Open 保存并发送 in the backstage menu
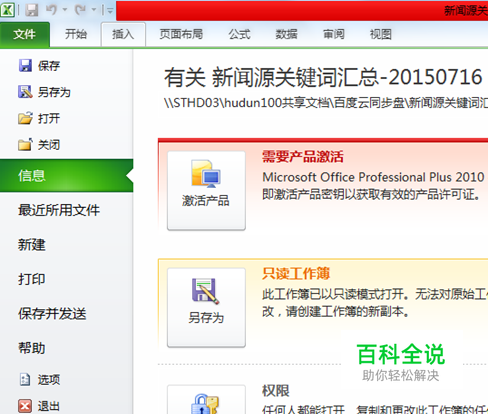The image size is (488, 414). [x=52, y=314]
